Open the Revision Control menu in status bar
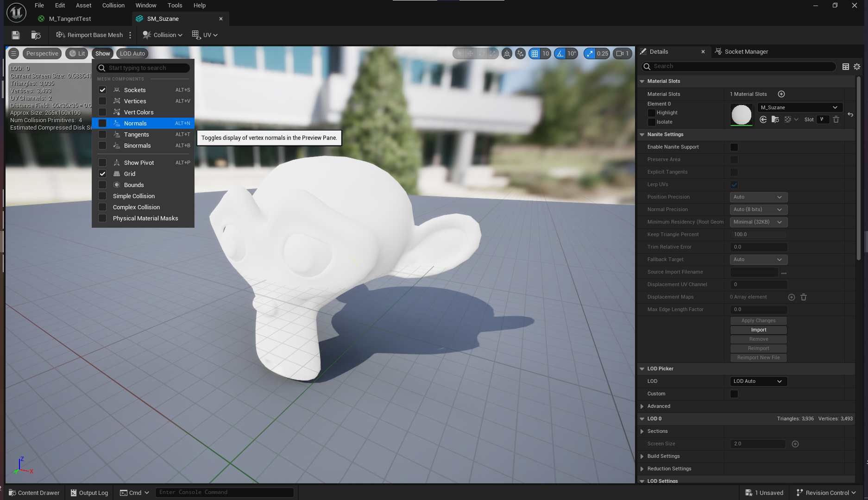Screen dimensions: 868x500 826,493
